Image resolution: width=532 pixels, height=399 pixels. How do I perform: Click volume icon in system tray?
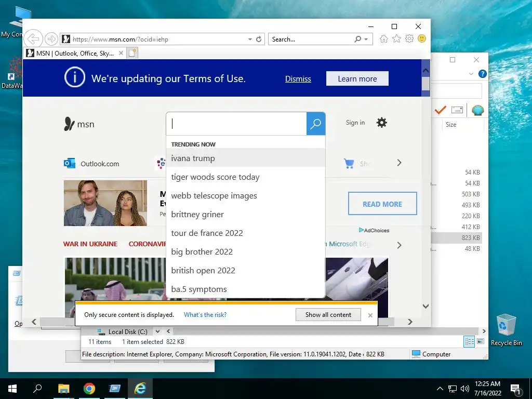465,389
